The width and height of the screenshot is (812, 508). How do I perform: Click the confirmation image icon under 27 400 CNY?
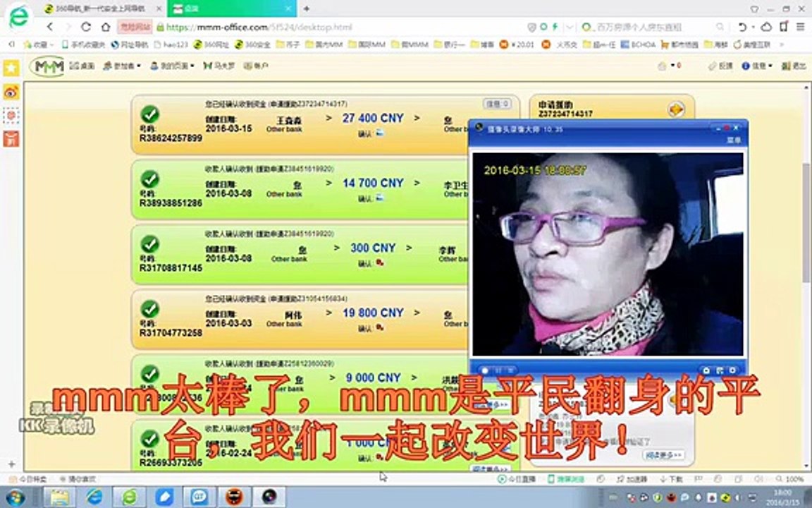[380, 133]
